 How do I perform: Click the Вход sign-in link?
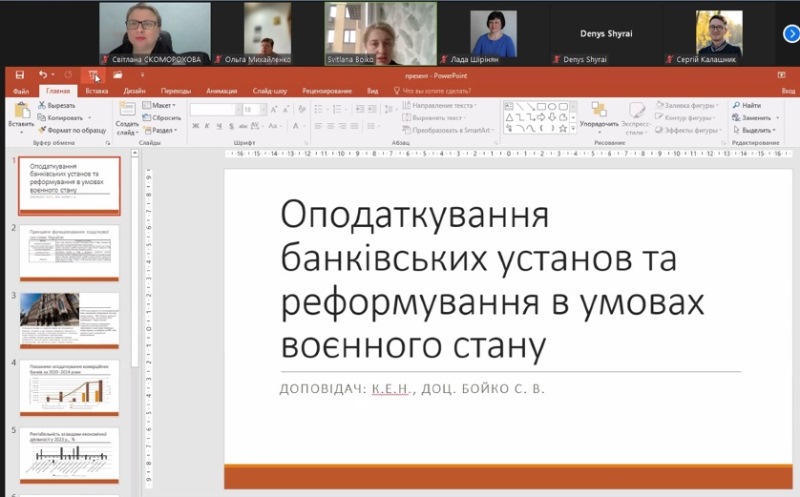[x=788, y=91]
